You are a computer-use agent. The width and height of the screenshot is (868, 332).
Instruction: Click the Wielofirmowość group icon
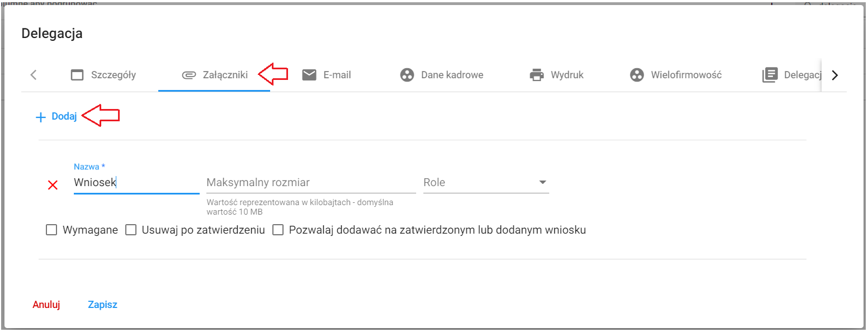(x=637, y=75)
